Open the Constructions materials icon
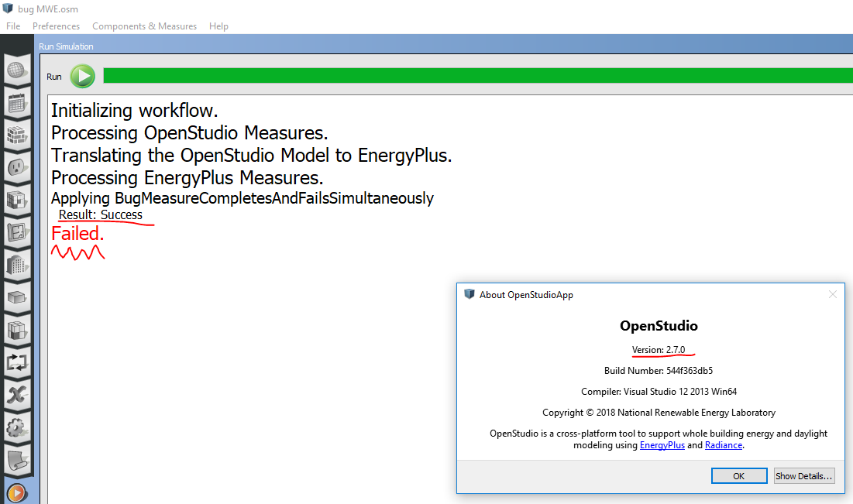 coord(17,137)
